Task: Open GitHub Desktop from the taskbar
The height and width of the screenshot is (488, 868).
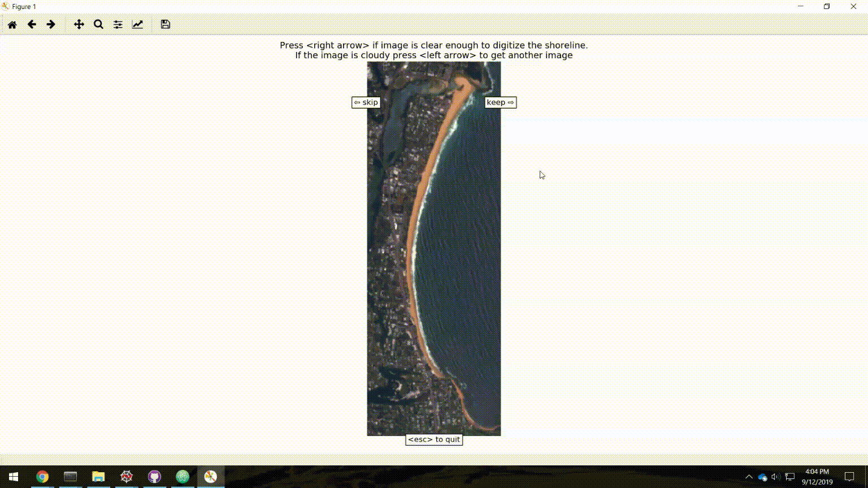Action: [154, 476]
